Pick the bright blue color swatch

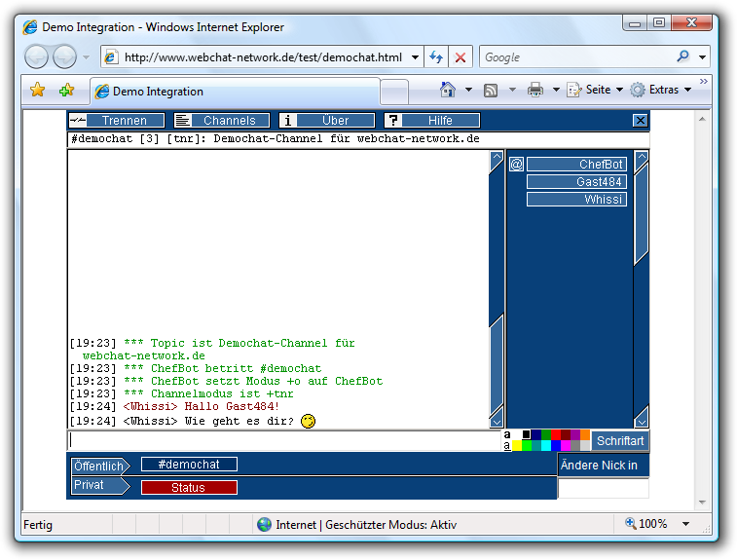556,445
